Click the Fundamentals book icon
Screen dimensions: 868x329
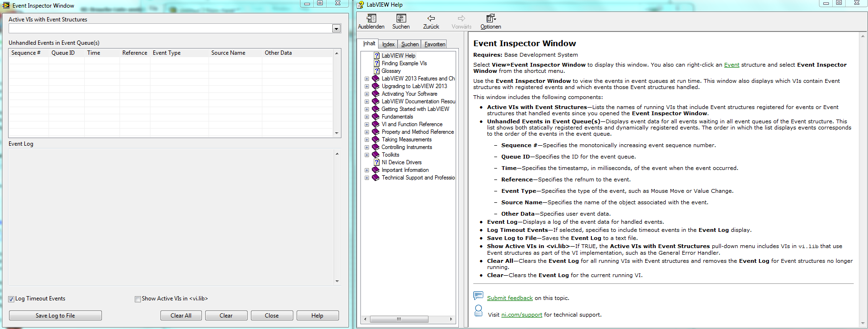376,117
